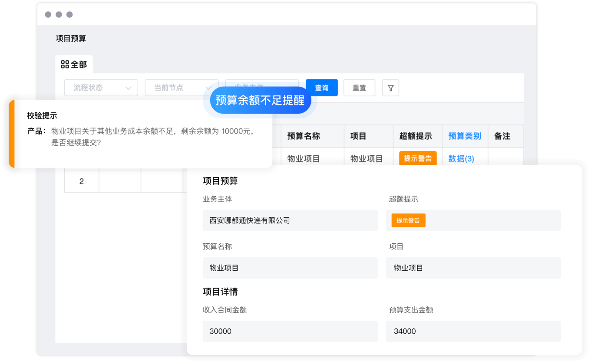591x364 pixels.
Task: Click the 预算名称 field in detail form
Action: point(290,268)
